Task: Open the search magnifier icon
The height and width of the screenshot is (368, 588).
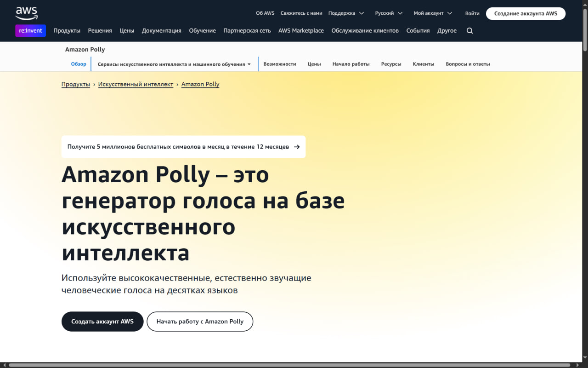Action: (x=469, y=31)
